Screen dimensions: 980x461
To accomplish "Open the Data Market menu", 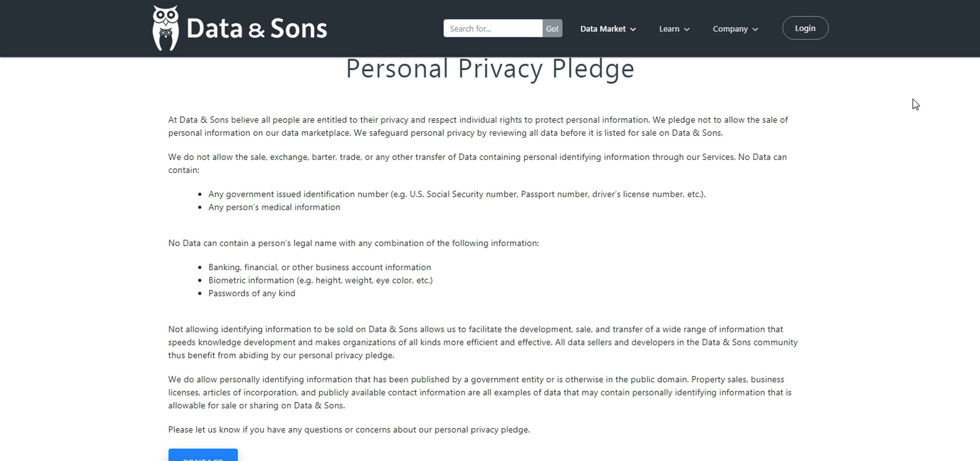I will [x=603, y=29].
